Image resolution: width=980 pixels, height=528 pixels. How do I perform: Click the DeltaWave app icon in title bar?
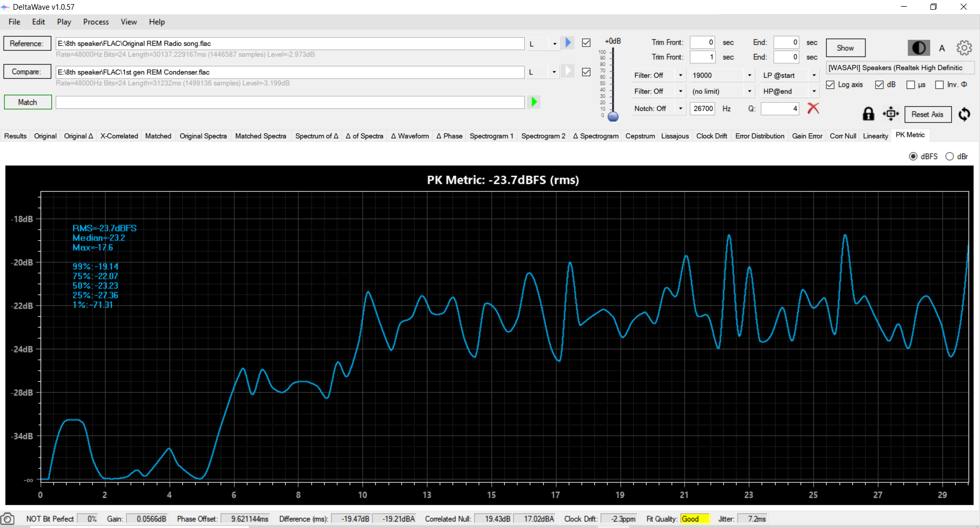click(6, 7)
